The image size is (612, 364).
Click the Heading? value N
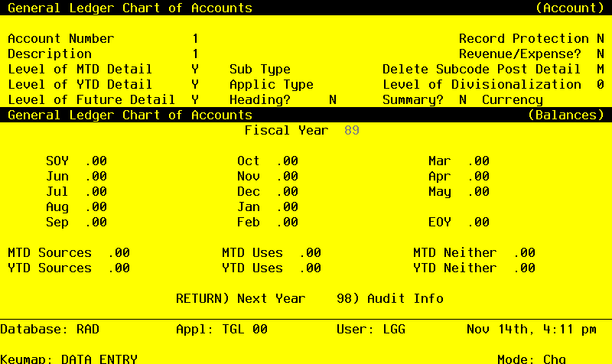[x=333, y=100]
